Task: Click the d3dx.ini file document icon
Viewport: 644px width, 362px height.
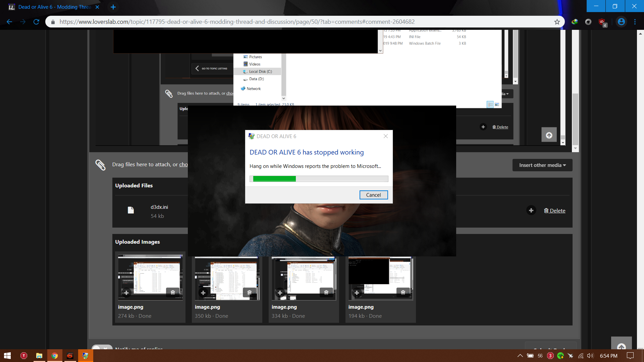Action: point(131,210)
